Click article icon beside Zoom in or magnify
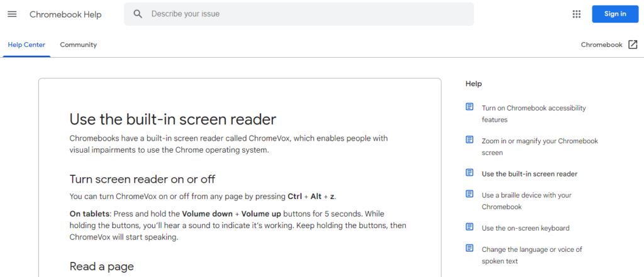The height and width of the screenshot is (277, 644). [469, 139]
